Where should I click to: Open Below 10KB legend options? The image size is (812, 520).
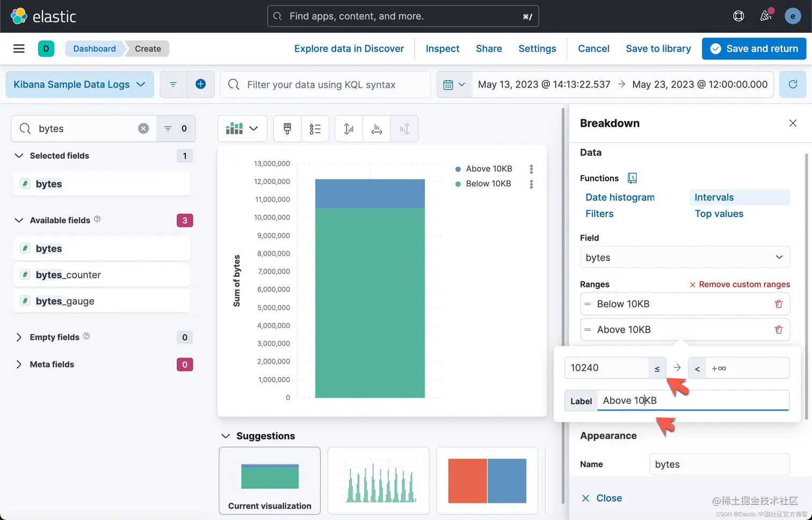pos(532,184)
